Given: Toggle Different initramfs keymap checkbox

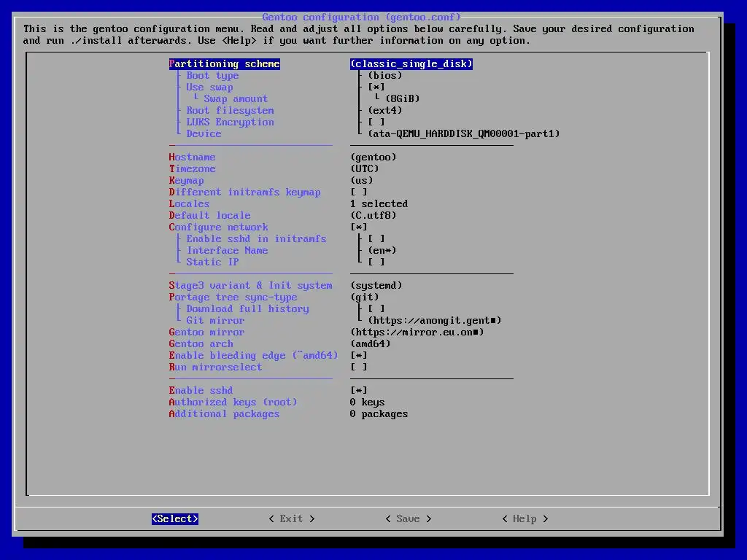Looking at the screenshot, I should tap(359, 192).
